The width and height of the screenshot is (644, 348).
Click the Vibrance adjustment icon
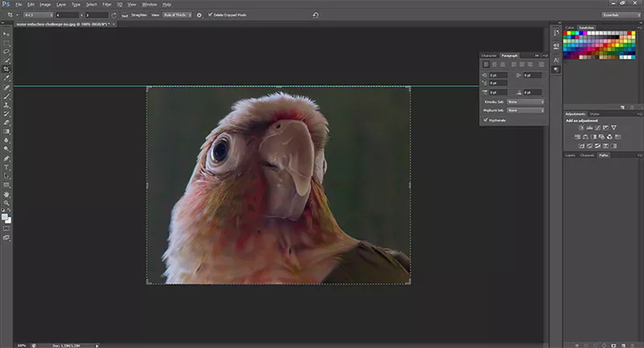tap(614, 128)
